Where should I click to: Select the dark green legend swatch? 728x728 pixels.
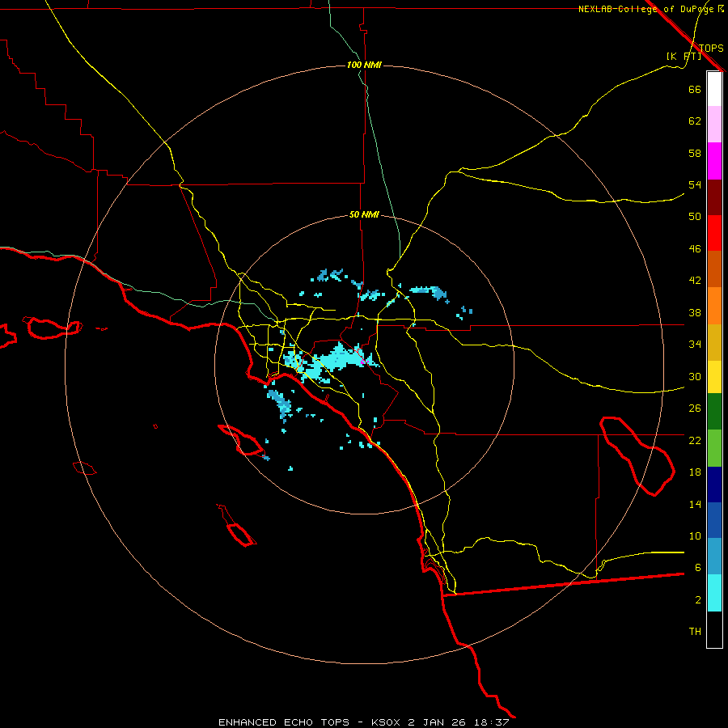714,412
